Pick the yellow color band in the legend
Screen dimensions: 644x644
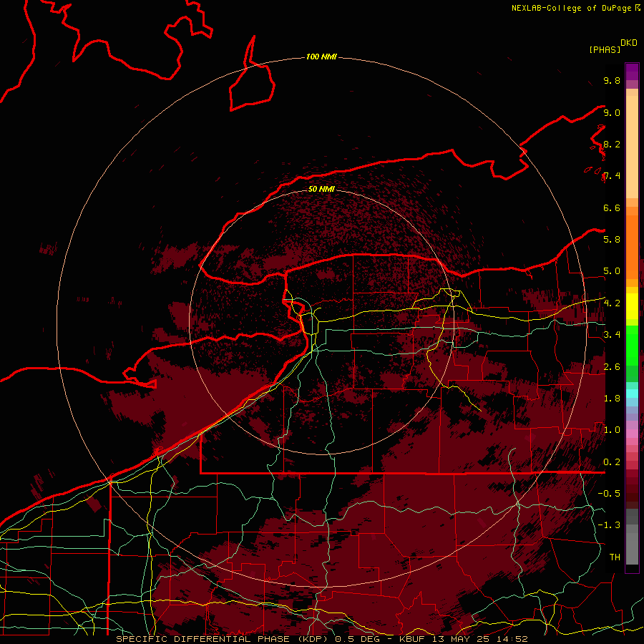coord(632,306)
